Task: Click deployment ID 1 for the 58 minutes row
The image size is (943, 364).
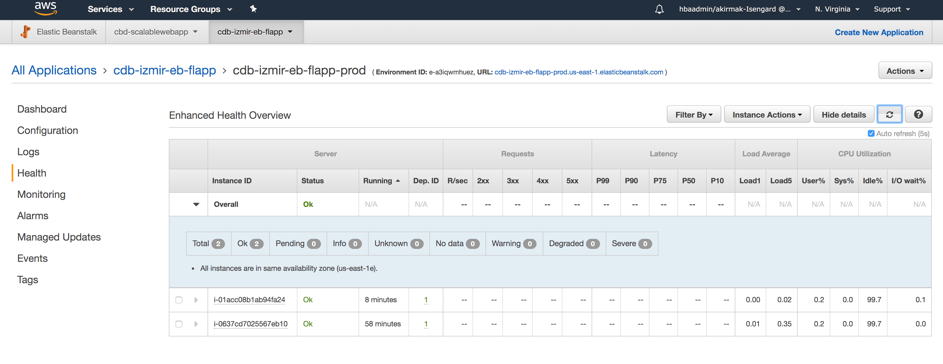Action: click(x=426, y=324)
